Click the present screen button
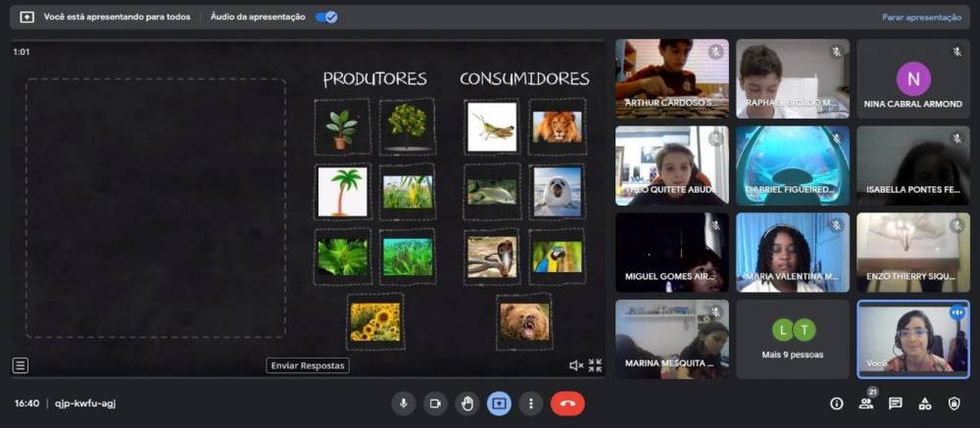The height and width of the screenshot is (428, 980). (499, 403)
